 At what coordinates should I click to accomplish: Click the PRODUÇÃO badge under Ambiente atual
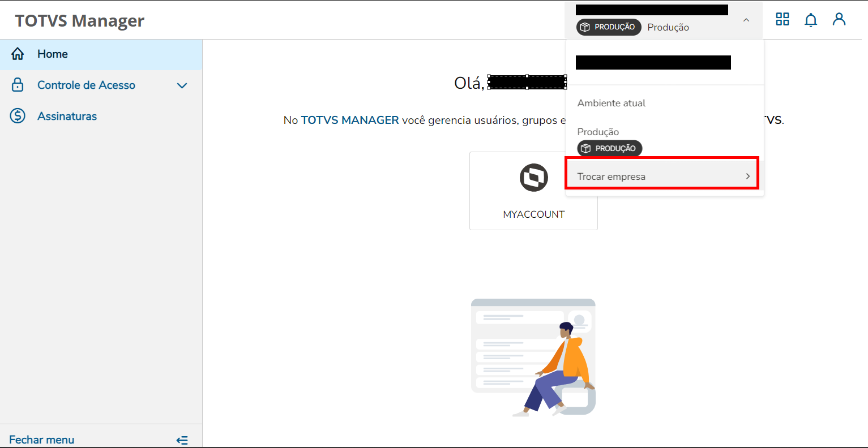tap(609, 148)
